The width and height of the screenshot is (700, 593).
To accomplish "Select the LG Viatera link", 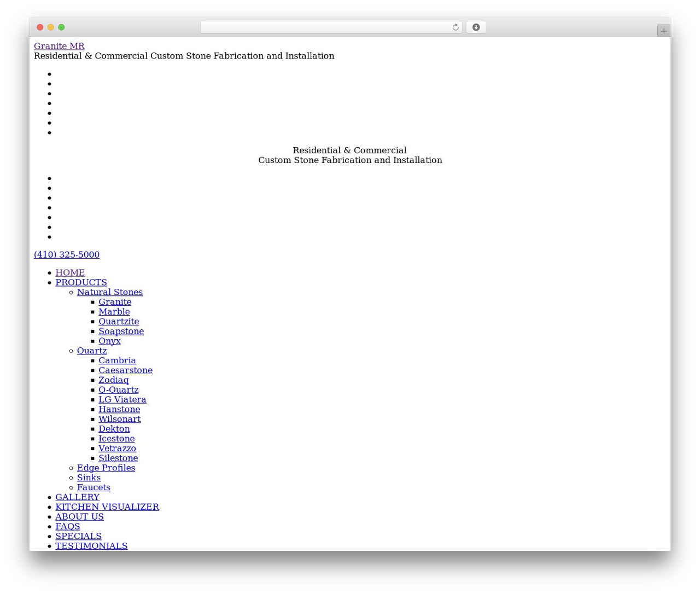I will tap(122, 399).
